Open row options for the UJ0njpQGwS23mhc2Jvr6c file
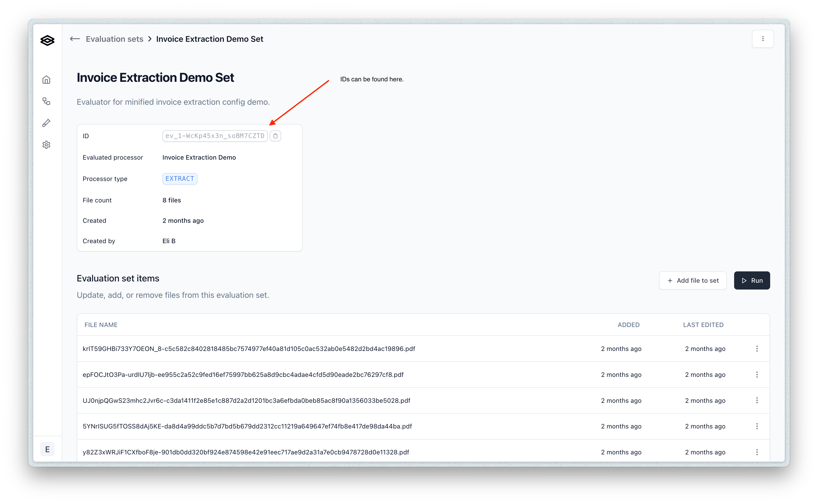 757,400
